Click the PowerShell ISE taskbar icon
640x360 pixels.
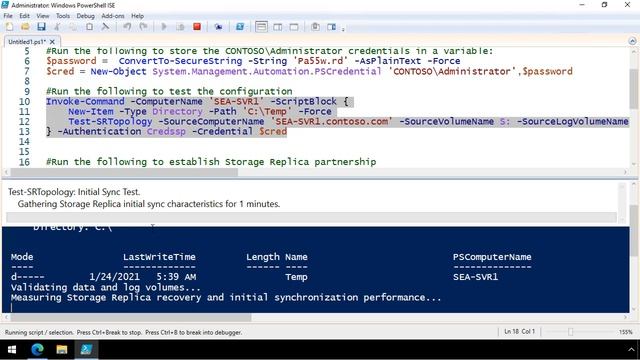pos(86,350)
